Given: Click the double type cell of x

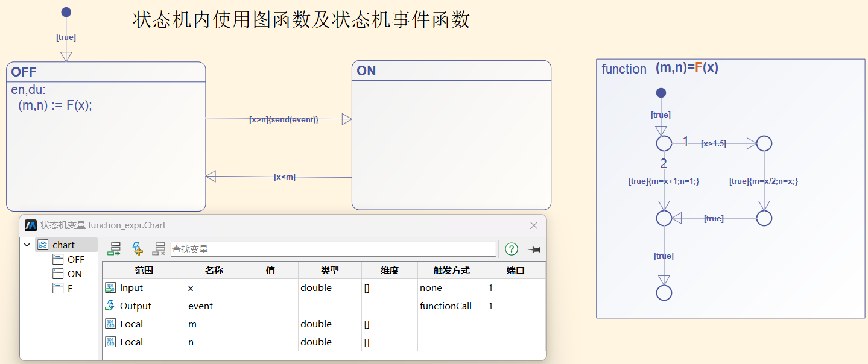Looking at the screenshot, I should tap(330, 288).
